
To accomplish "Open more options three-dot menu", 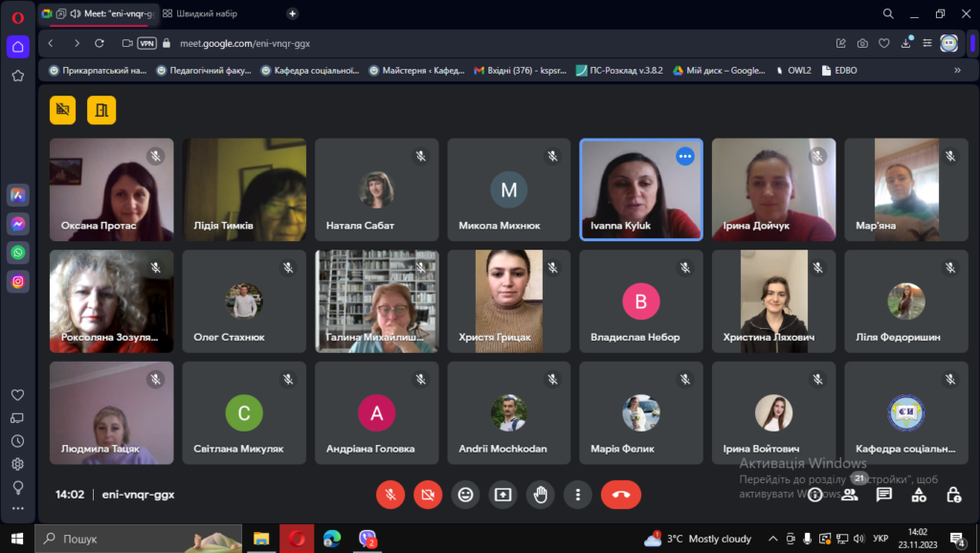I will (x=577, y=495).
